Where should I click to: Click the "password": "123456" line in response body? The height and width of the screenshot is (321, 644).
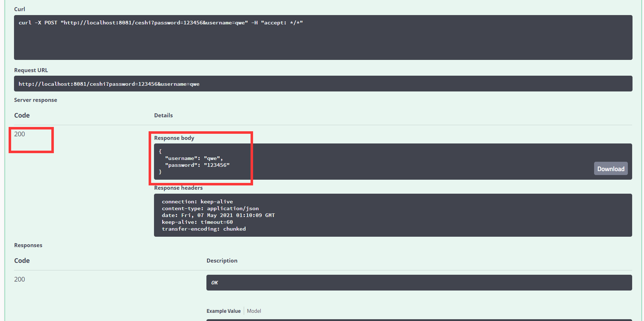[197, 165]
